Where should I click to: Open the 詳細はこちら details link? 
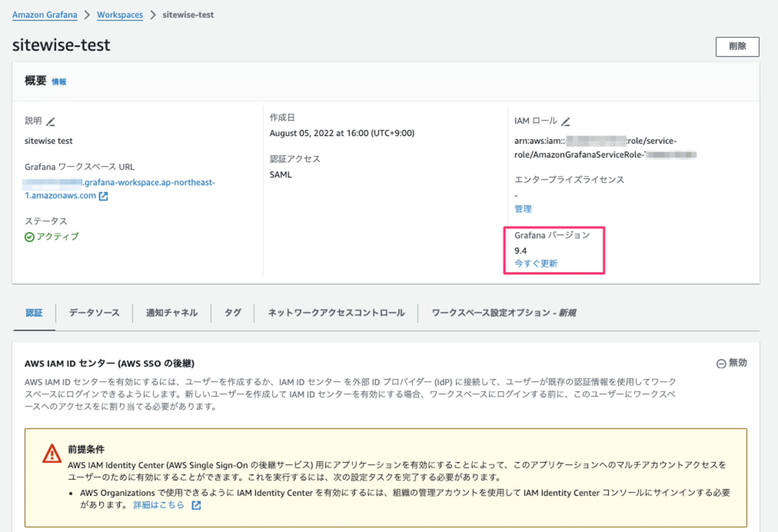(159, 505)
